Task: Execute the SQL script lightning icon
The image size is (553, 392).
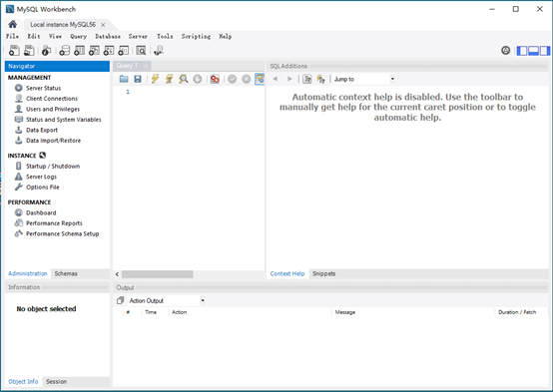Action: [155, 79]
